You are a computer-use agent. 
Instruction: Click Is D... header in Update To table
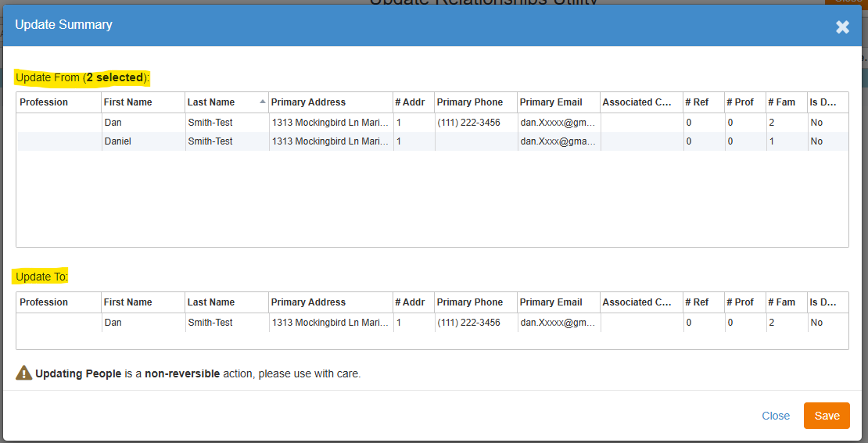click(x=827, y=302)
